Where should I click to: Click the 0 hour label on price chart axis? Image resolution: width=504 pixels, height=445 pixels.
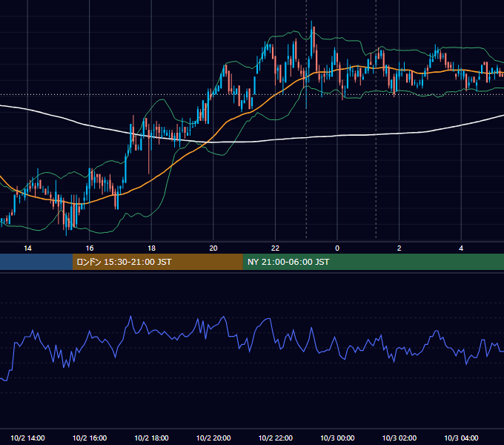point(337,248)
